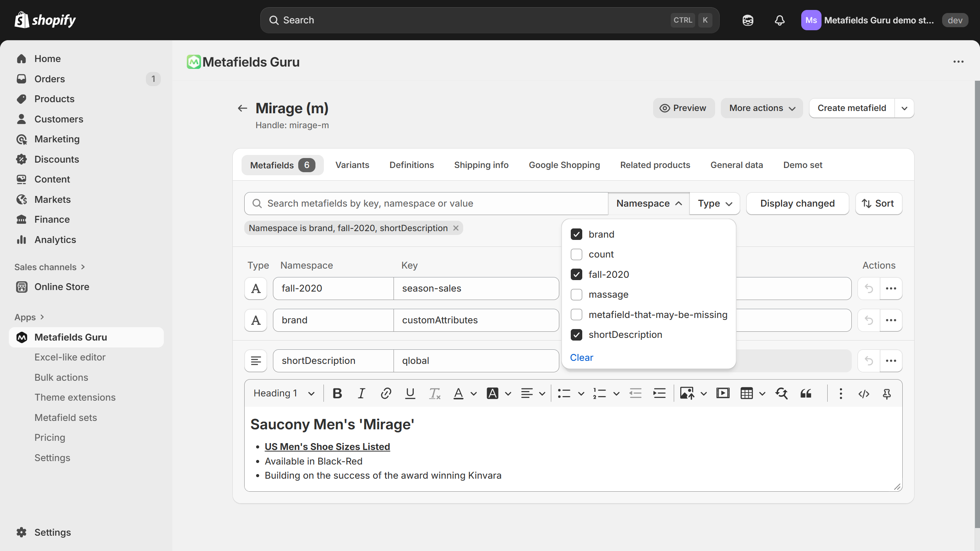Click the Display changed button
Viewport: 980px width, 551px height.
coord(797,204)
